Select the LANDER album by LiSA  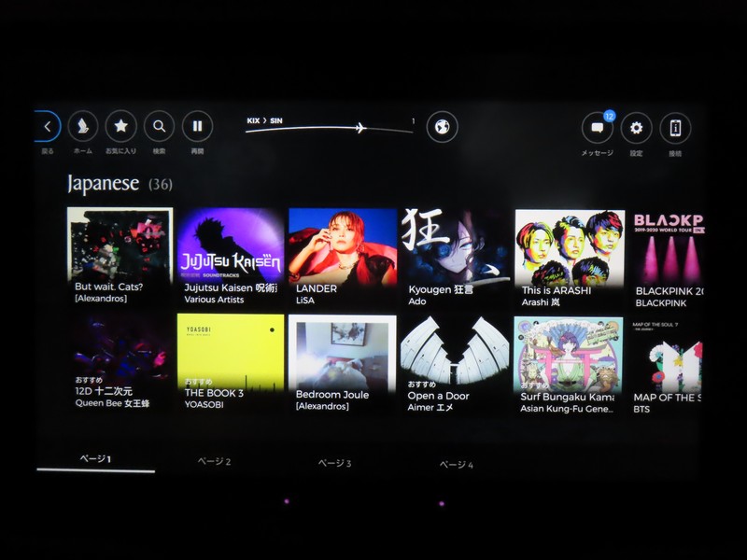point(343,256)
